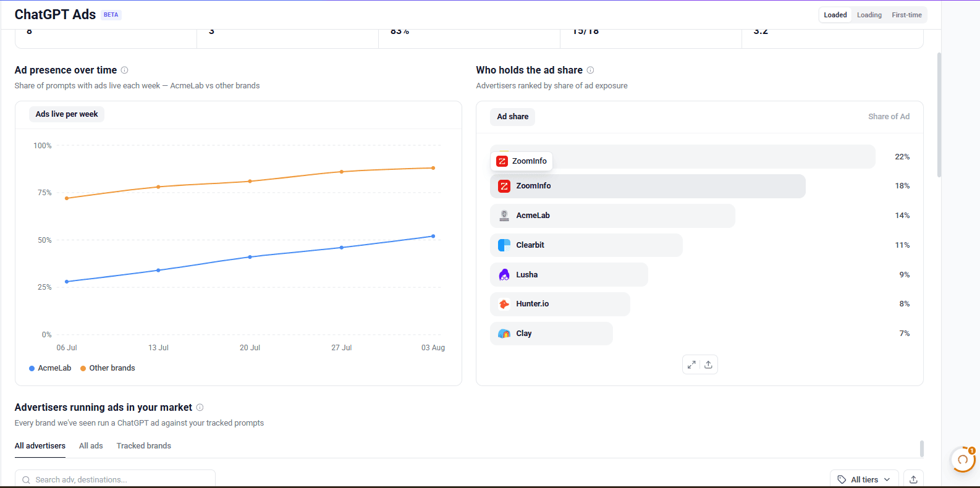Image resolution: width=980 pixels, height=488 pixels.
Task: Click info icon next to Advertisers running ads heading
Action: click(x=200, y=408)
